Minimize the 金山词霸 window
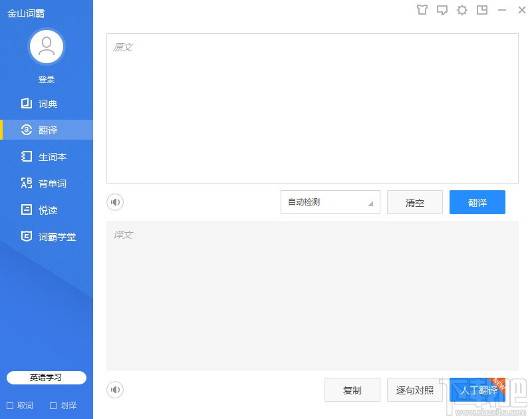This screenshot has height=419, width=532. (502, 10)
